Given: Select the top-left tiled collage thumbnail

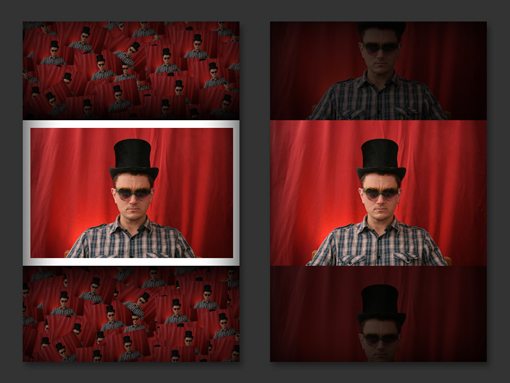Looking at the screenshot, I should click(x=131, y=70).
